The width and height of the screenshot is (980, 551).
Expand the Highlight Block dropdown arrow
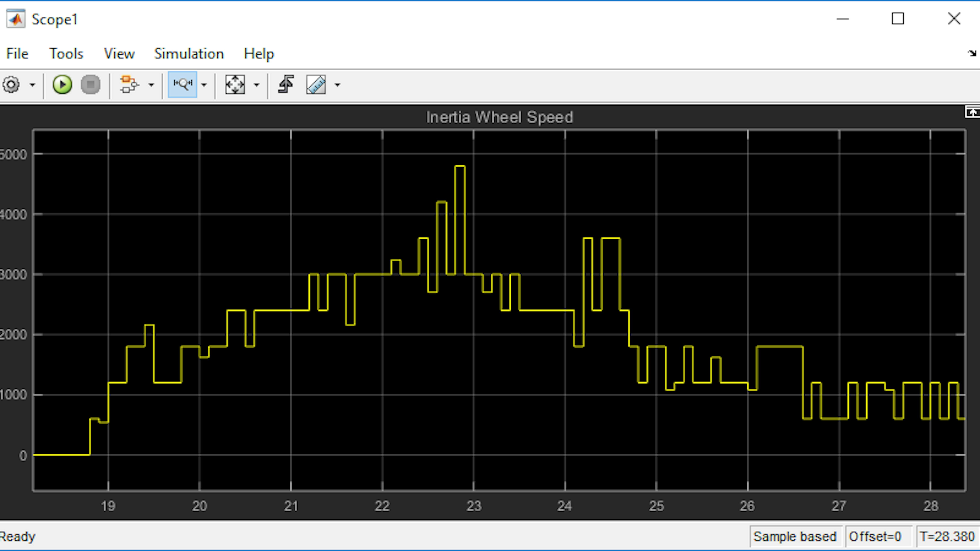tap(151, 85)
